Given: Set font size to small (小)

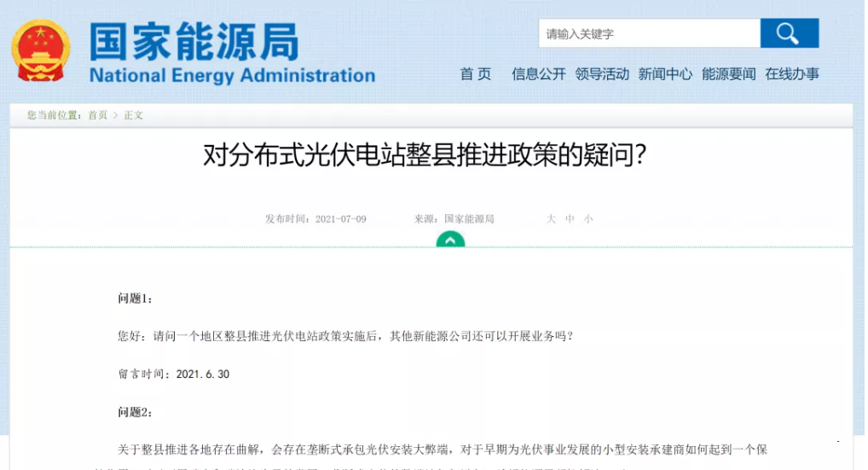Looking at the screenshot, I should click(x=588, y=219).
